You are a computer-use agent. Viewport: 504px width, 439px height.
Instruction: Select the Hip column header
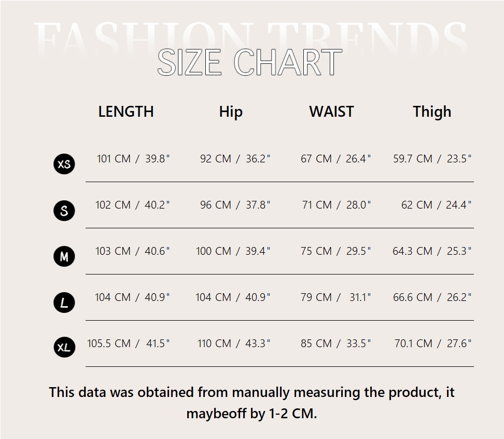pos(231,112)
